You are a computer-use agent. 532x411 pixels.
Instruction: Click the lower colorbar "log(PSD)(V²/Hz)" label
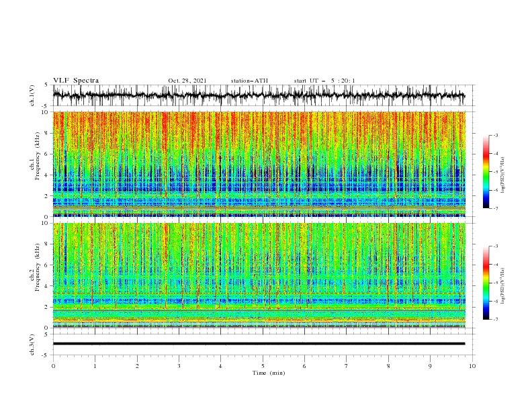[503, 286]
